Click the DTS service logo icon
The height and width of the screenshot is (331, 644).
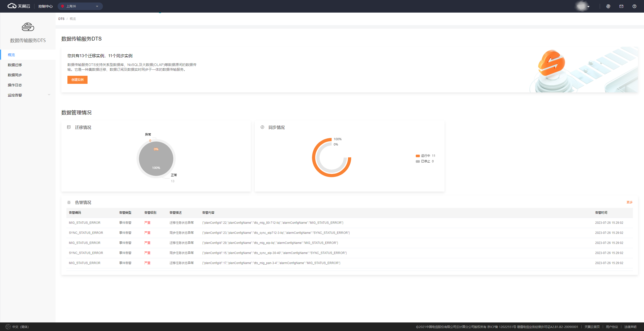28,27
